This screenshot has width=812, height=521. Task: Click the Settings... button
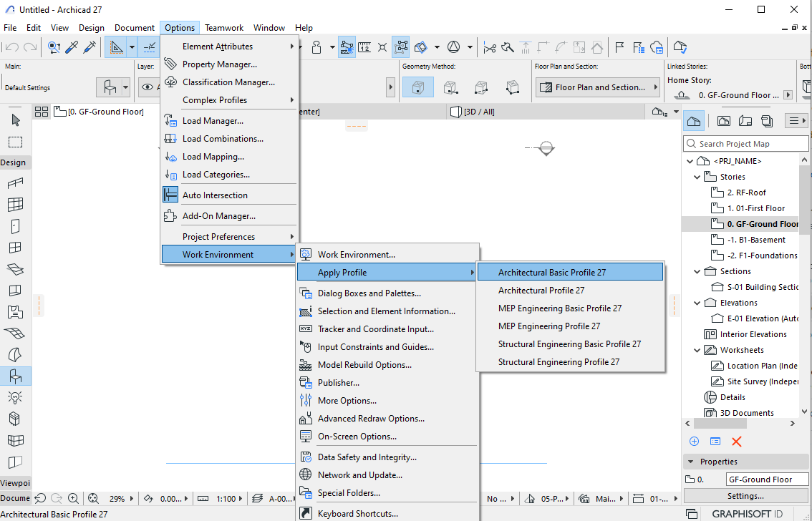tap(745, 496)
